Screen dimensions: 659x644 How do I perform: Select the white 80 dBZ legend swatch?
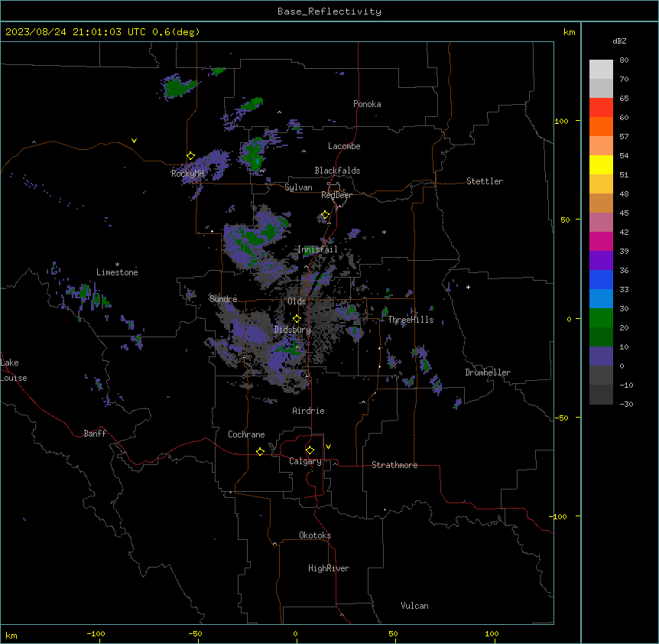click(x=601, y=69)
